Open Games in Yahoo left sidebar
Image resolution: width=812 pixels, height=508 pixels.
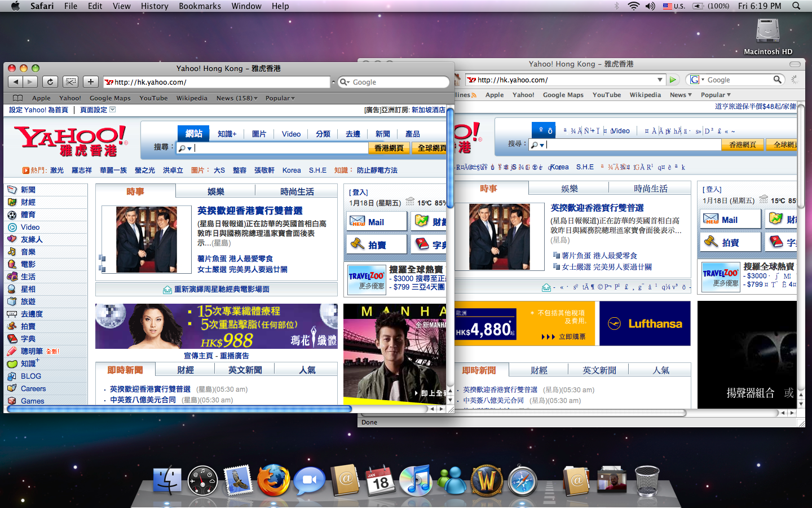pyautogui.click(x=32, y=401)
